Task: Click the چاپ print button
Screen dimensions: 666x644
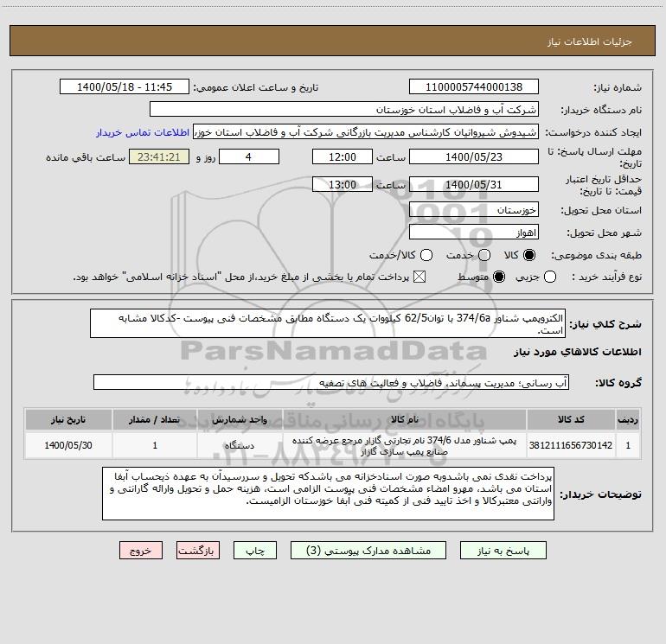Action: 255,551
